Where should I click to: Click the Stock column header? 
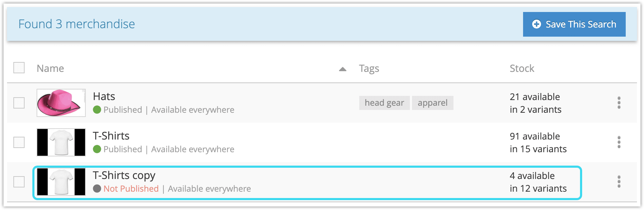(522, 68)
